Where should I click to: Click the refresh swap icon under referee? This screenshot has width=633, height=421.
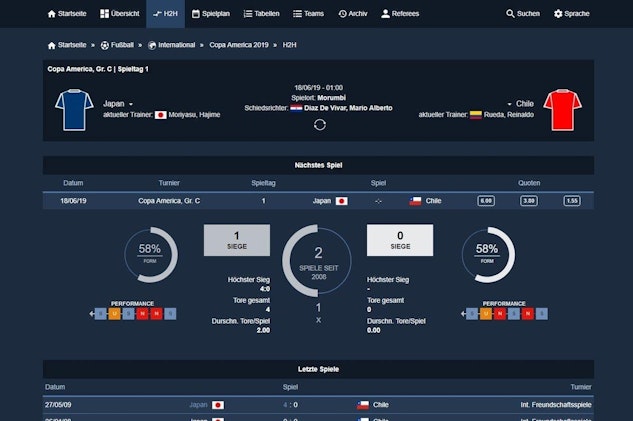pyautogui.click(x=319, y=125)
